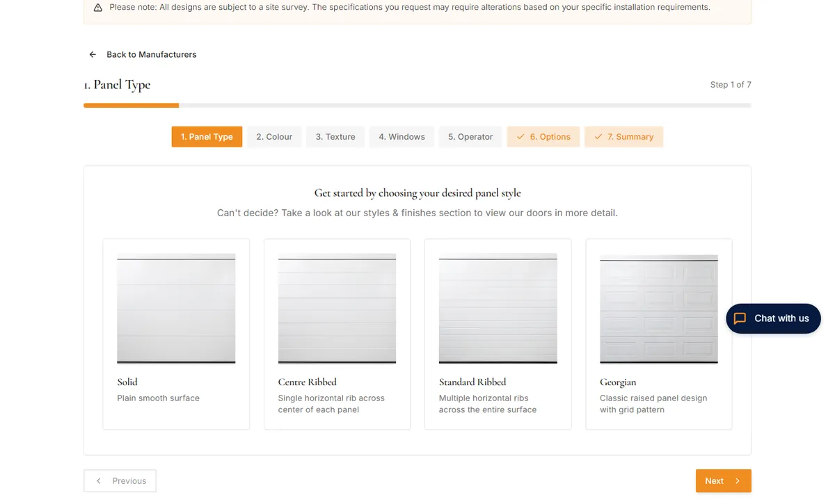835x504 pixels.
Task: Click the Previous button
Action: [120, 481]
